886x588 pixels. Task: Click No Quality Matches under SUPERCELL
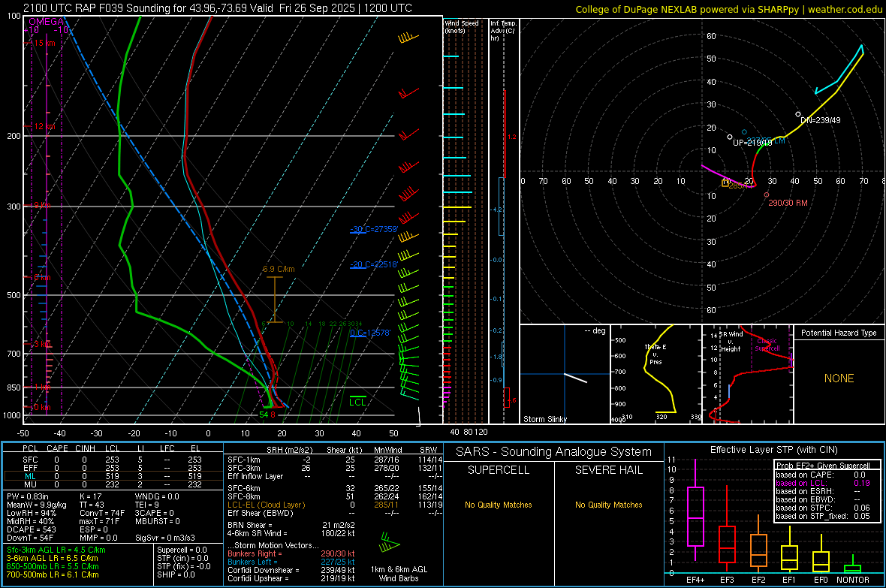499,505
